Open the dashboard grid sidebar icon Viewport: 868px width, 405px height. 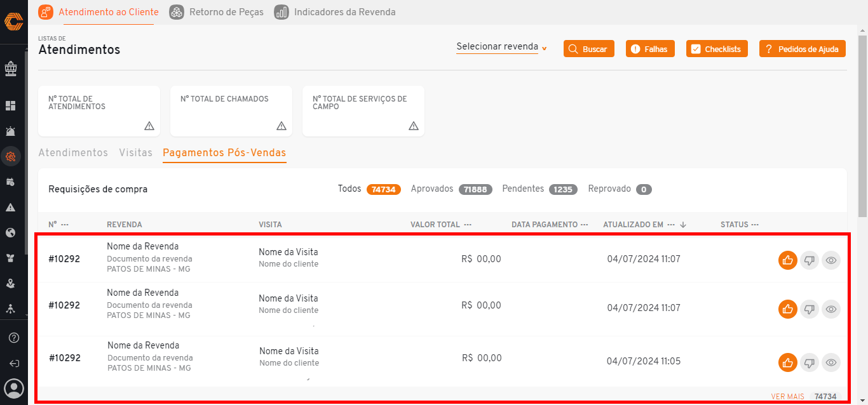pos(11,105)
